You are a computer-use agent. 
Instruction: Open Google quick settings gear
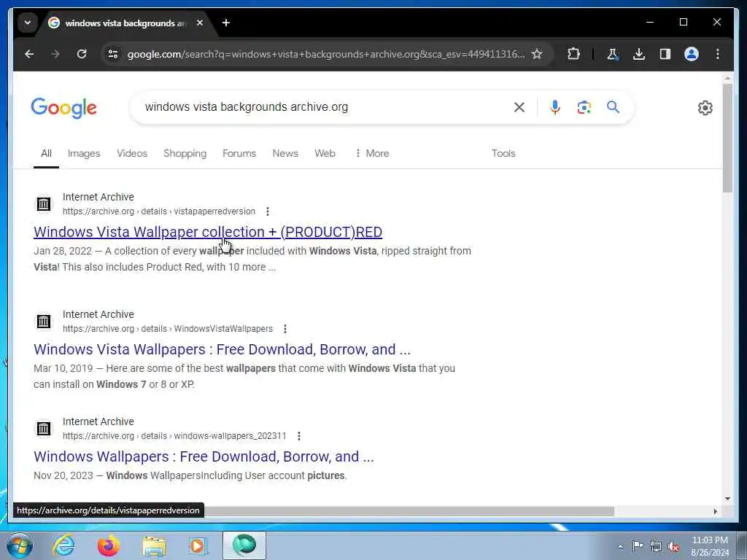point(705,108)
